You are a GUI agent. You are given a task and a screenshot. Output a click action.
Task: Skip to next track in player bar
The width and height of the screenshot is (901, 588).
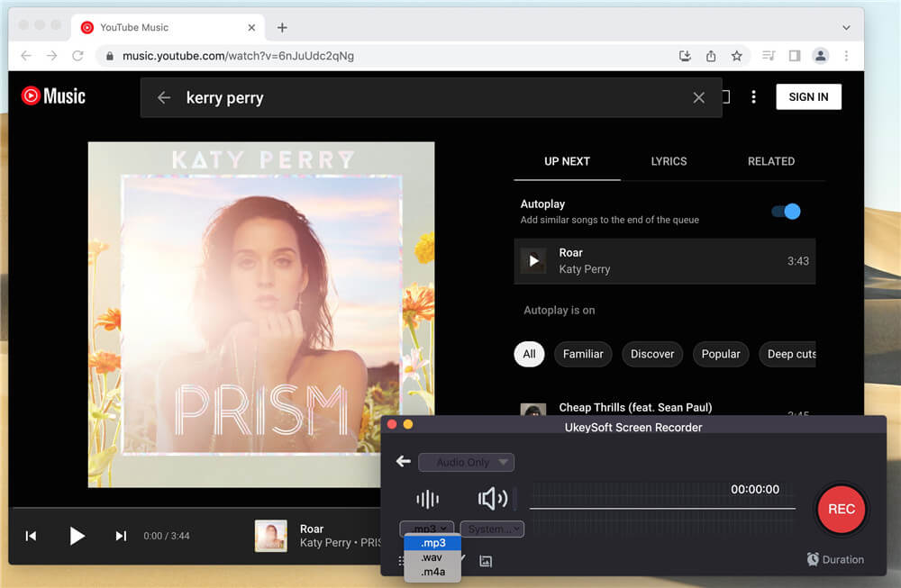click(x=121, y=536)
